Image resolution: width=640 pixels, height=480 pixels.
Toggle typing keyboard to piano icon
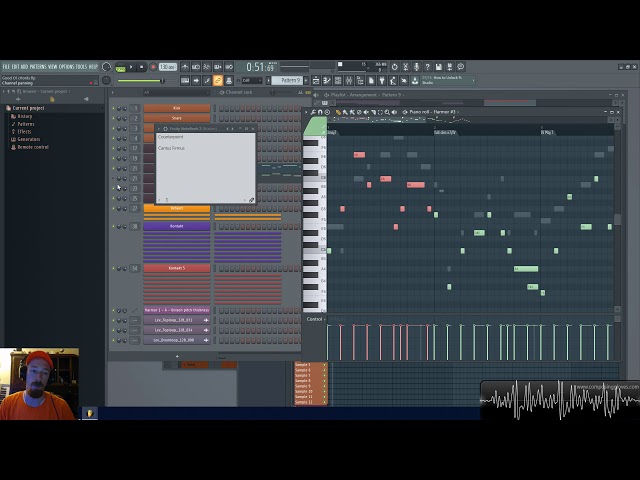coord(185,80)
